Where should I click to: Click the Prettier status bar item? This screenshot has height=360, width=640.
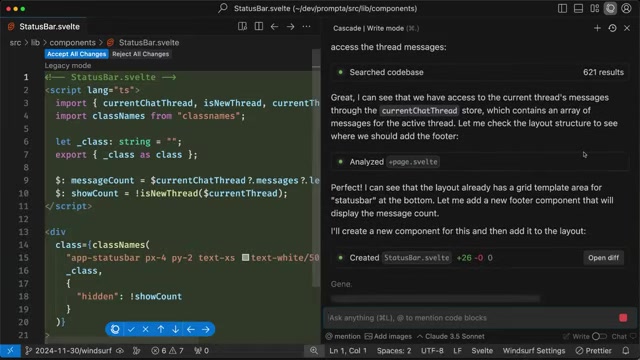point(593,351)
